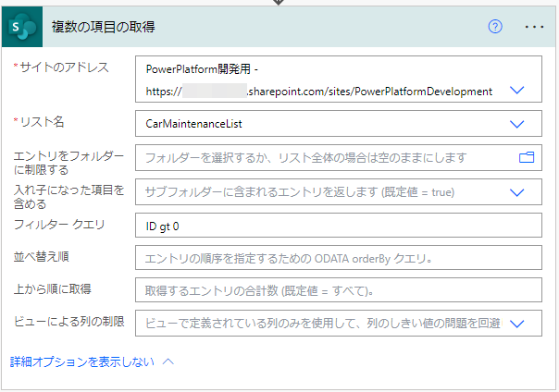Click the PowerPlatform開発用 site address field
Screen dimensions: 559x392
point(339,79)
